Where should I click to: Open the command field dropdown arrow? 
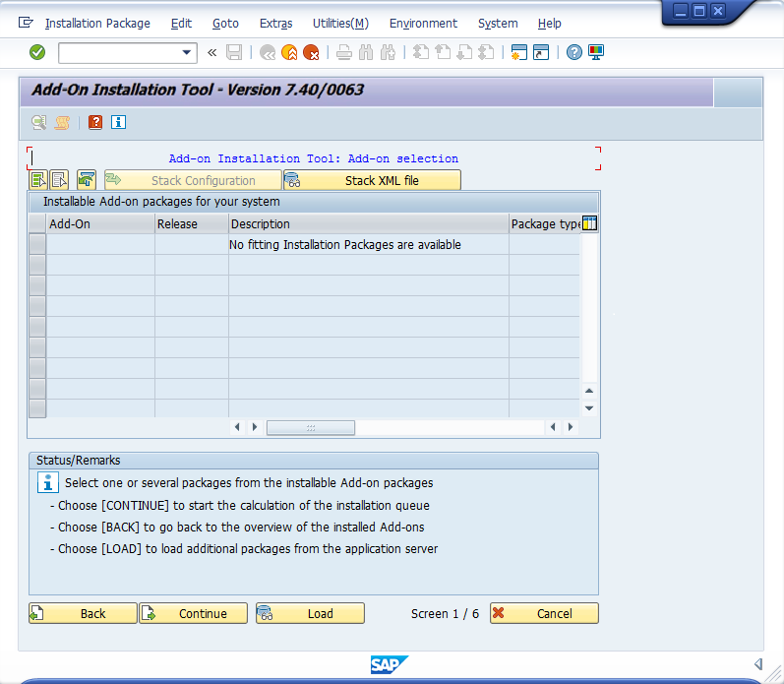click(x=187, y=52)
